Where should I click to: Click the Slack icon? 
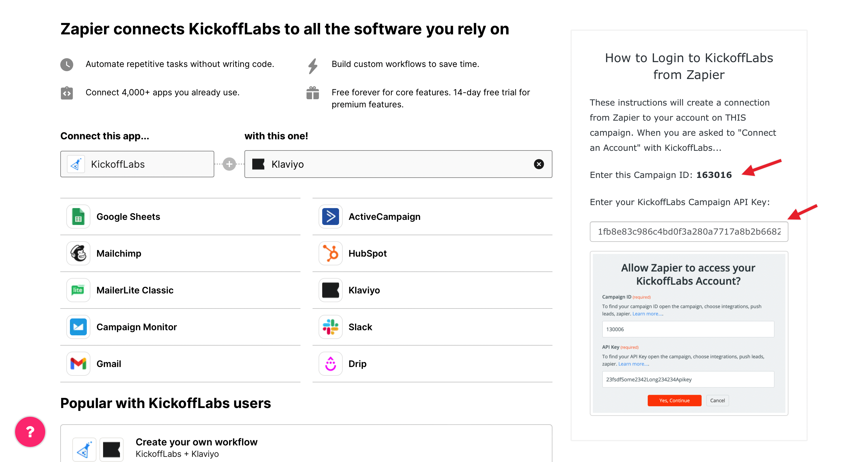[x=330, y=327]
